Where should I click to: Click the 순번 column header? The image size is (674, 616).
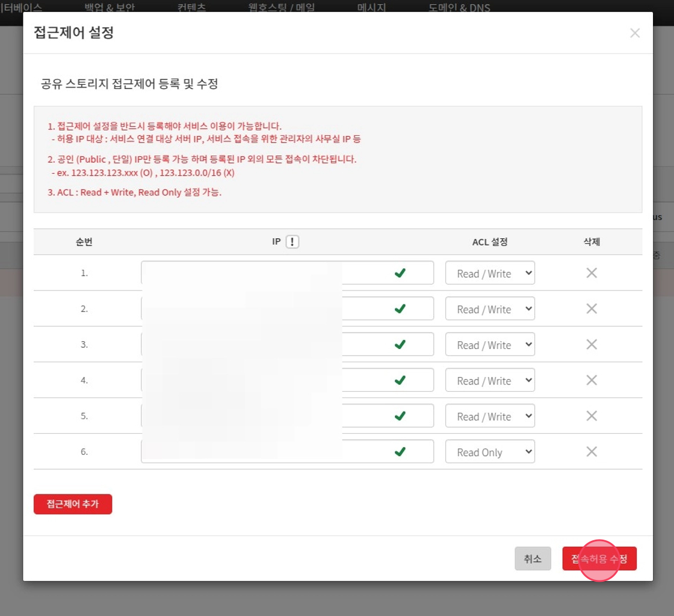click(x=84, y=242)
